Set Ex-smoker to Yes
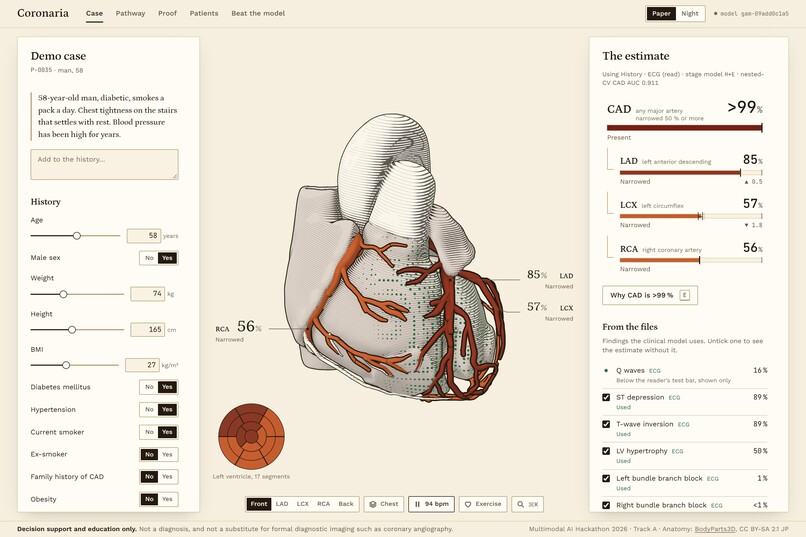 [x=167, y=454]
